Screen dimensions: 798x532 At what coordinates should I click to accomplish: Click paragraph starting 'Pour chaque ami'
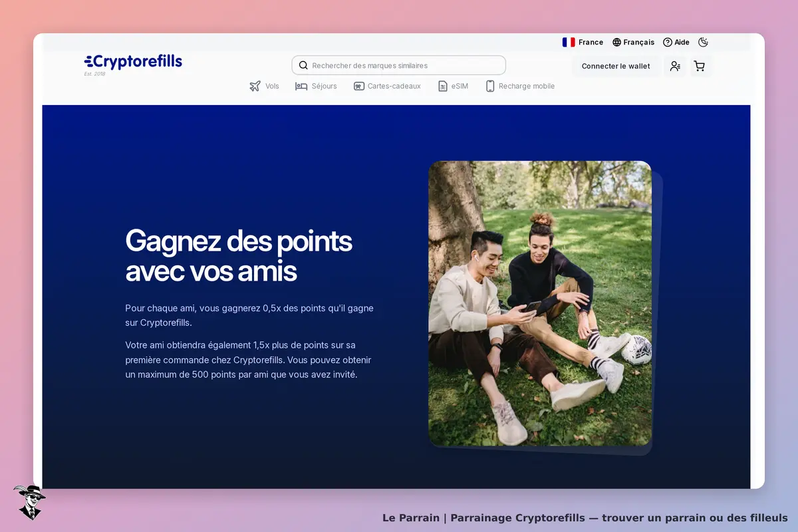pyautogui.click(x=249, y=315)
